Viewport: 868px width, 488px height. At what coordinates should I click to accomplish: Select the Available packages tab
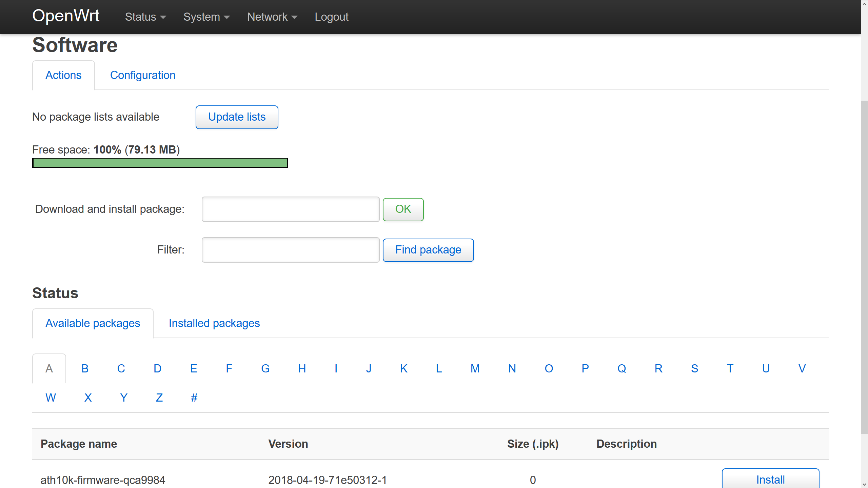(93, 323)
